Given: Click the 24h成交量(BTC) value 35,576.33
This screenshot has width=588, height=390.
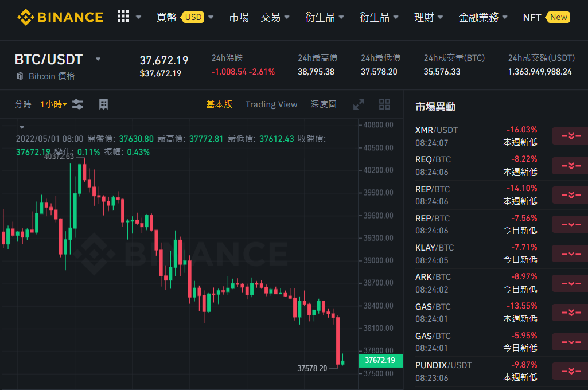Looking at the screenshot, I should click(x=442, y=72).
